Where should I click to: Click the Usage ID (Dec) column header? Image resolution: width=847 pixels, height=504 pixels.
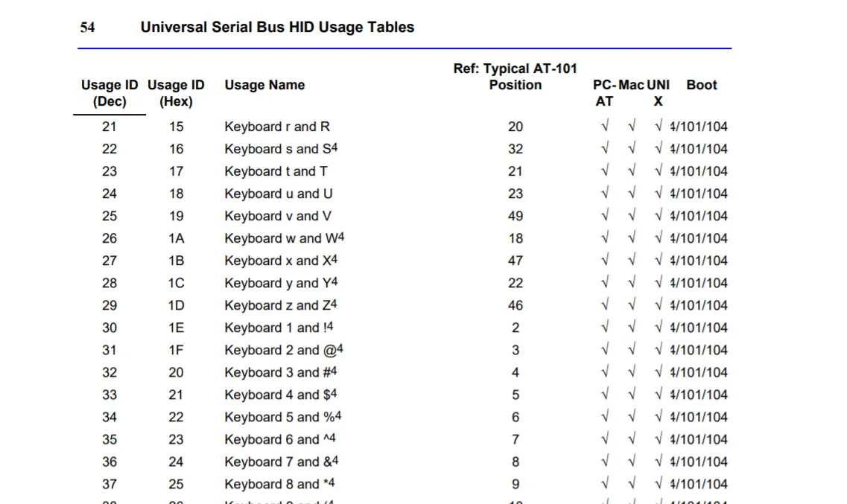pos(110,93)
